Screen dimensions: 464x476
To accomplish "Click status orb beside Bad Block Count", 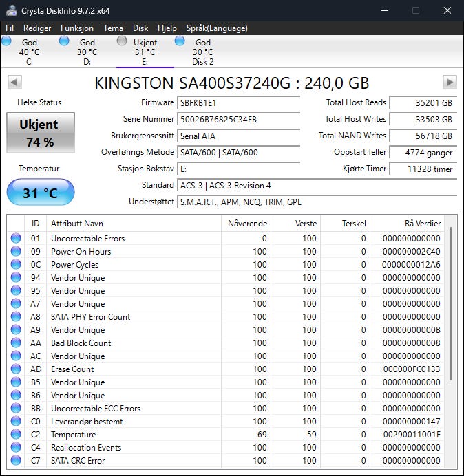I will coord(16,343).
